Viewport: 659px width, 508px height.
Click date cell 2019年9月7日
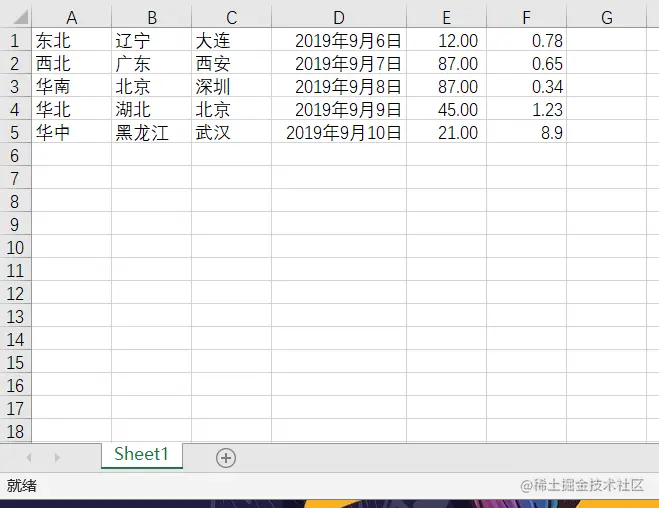click(x=339, y=63)
